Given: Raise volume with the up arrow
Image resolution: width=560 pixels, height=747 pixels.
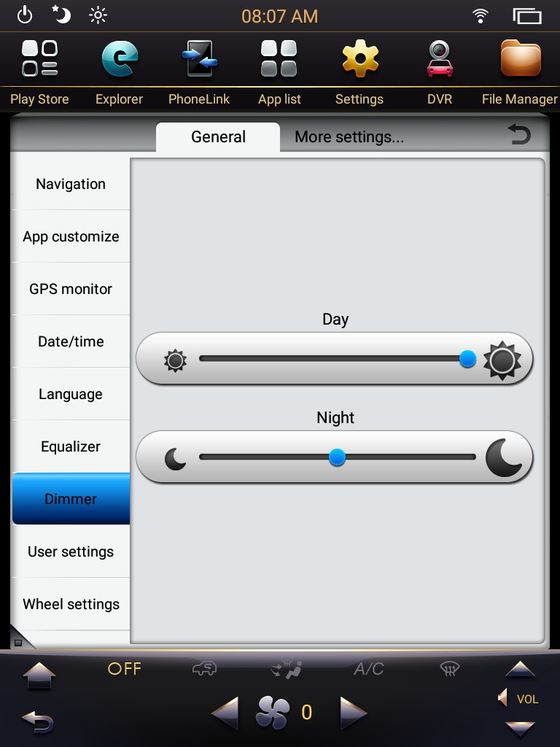Looking at the screenshot, I should tap(520, 670).
